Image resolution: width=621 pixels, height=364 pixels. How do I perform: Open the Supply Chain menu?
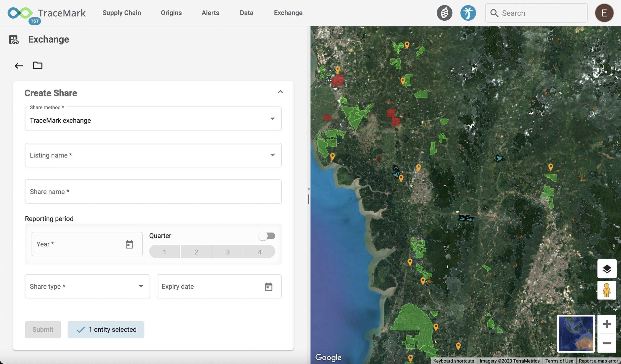point(122,13)
